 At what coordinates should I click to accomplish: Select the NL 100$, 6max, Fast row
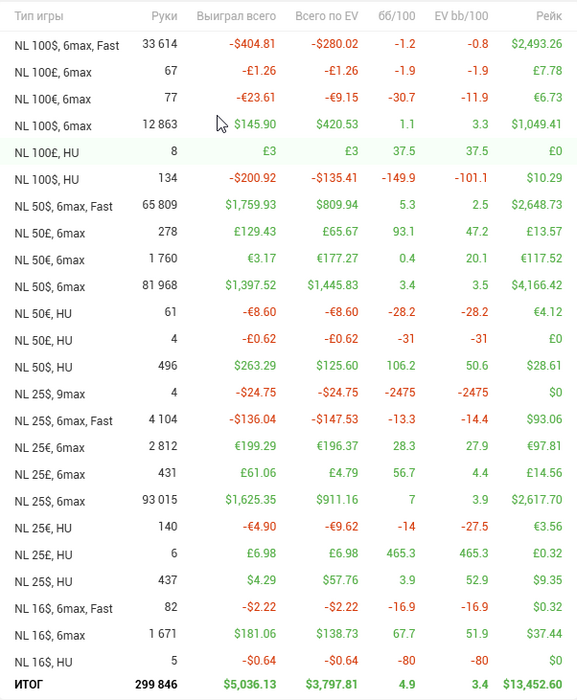click(288, 44)
